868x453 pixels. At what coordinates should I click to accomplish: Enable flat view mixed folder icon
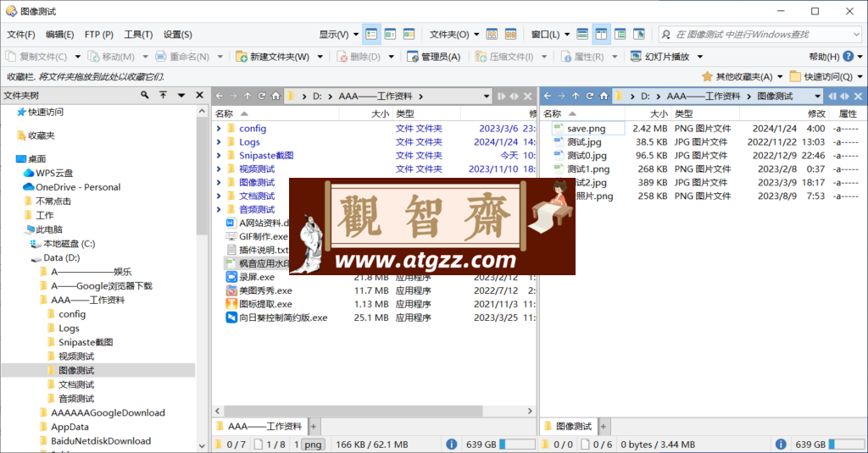point(510,35)
